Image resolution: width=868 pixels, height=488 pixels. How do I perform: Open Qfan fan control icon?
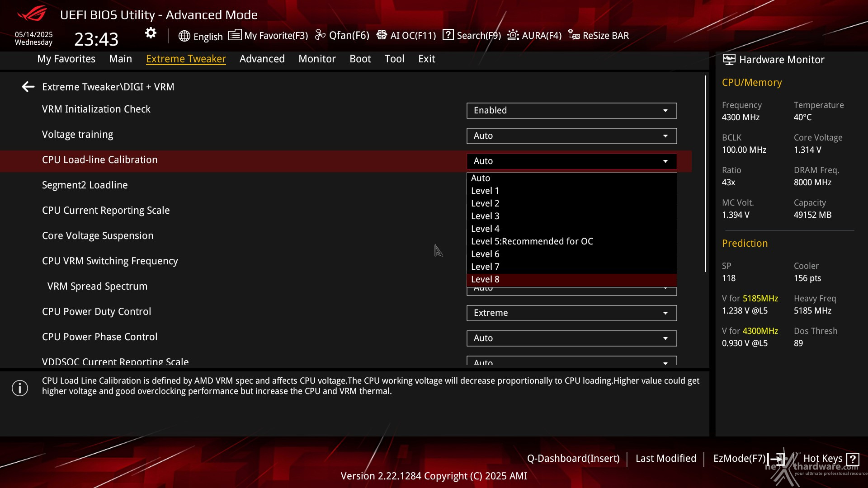click(x=320, y=35)
